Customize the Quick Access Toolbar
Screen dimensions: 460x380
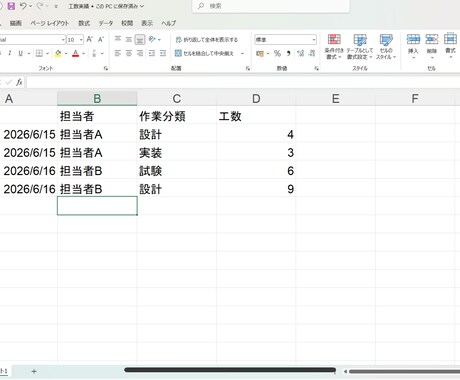[56, 6]
